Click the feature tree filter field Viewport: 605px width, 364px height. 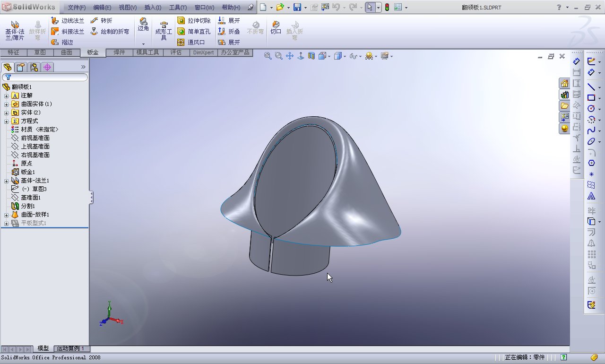[45, 77]
